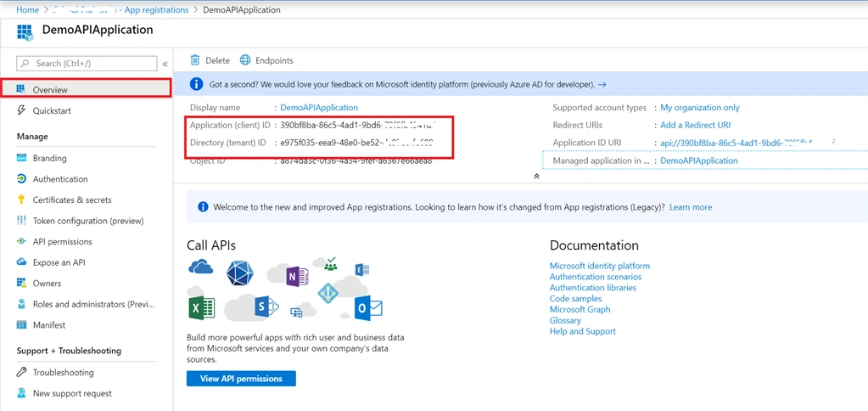Click the OneDrive cloud icon under Call APIs
Image resolution: width=868 pixels, height=411 pixels.
[x=200, y=267]
